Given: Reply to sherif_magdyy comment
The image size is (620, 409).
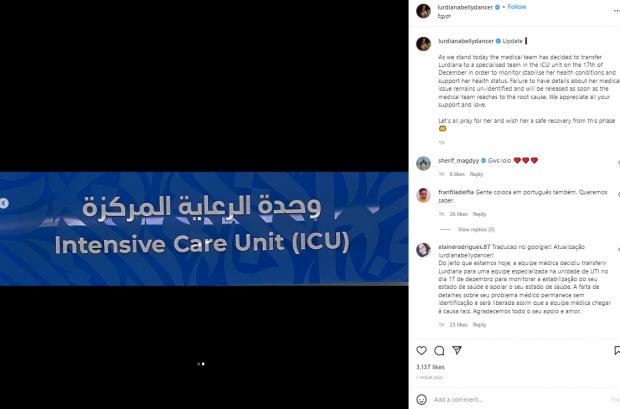Looking at the screenshot, I should pyautogui.click(x=476, y=174).
